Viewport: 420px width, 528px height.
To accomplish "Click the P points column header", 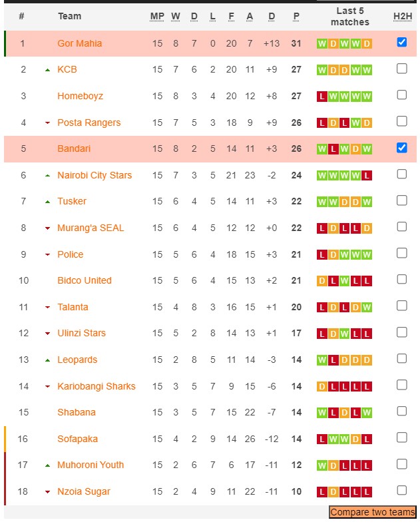I will click(x=296, y=16).
